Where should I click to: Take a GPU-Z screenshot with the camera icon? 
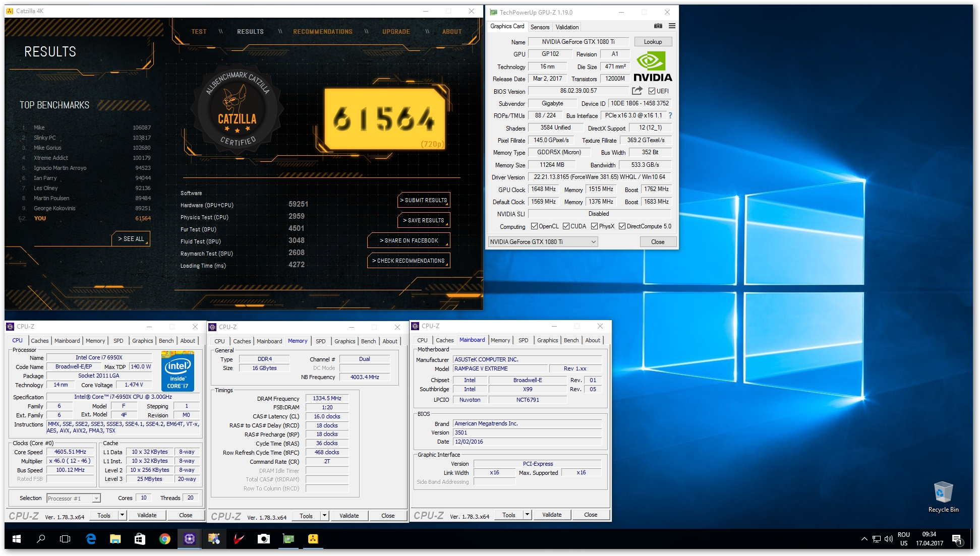point(658,26)
